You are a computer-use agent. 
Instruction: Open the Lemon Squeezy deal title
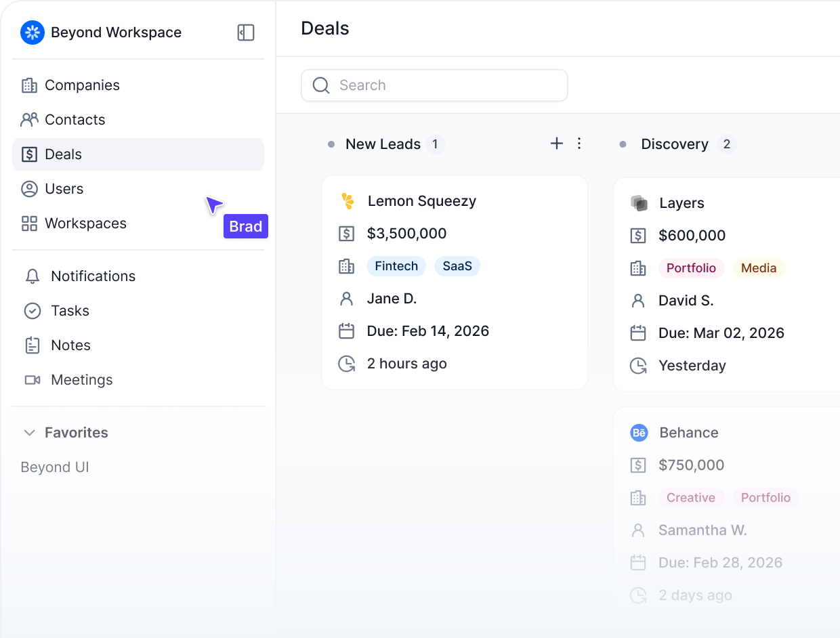click(x=422, y=201)
